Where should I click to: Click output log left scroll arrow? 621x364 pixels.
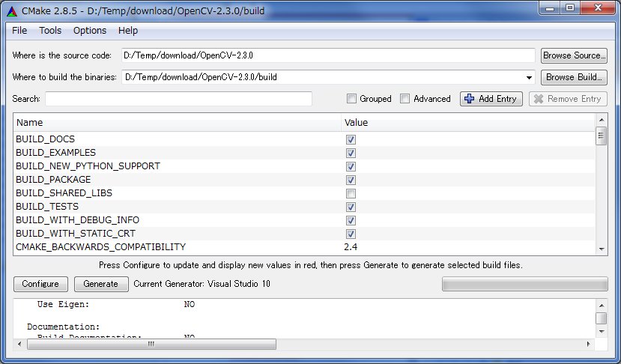coord(19,345)
